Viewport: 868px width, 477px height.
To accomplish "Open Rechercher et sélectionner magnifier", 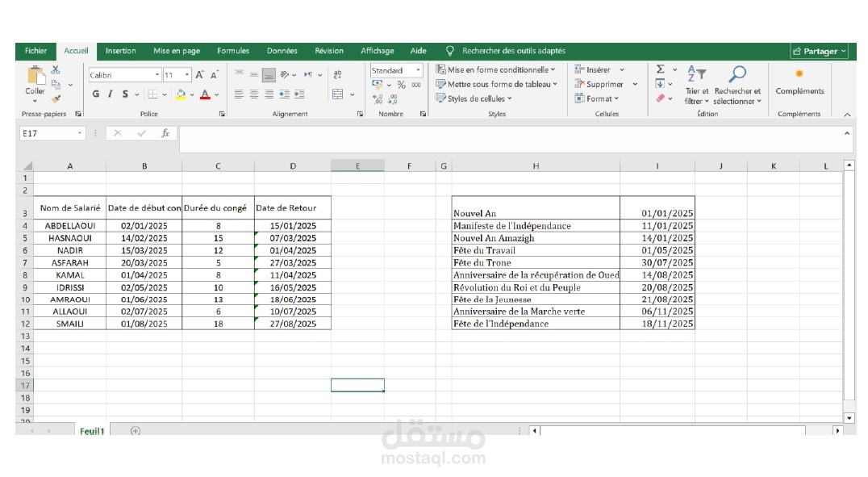I will pyautogui.click(x=737, y=86).
